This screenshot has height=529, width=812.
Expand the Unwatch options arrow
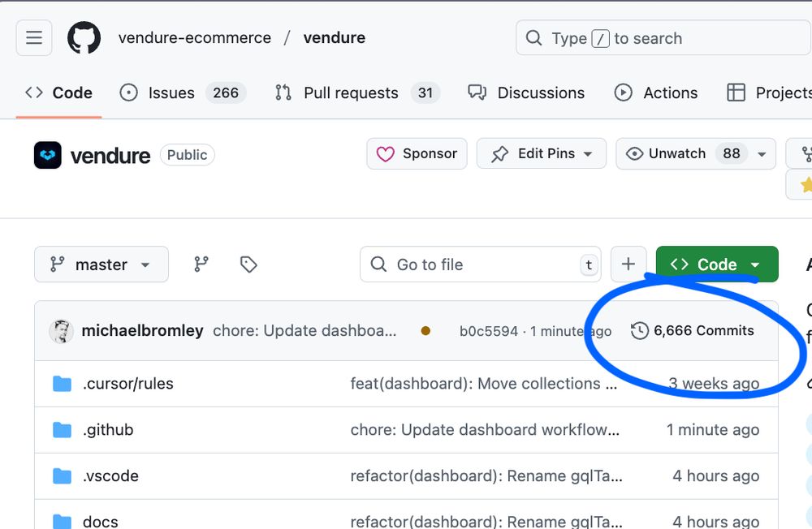click(x=762, y=154)
